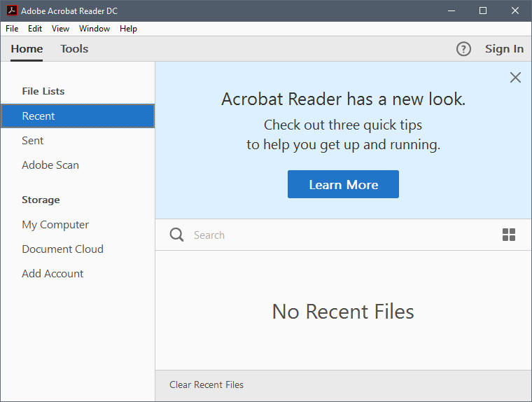Open the Sent file list
532x402 pixels.
pyautogui.click(x=33, y=141)
